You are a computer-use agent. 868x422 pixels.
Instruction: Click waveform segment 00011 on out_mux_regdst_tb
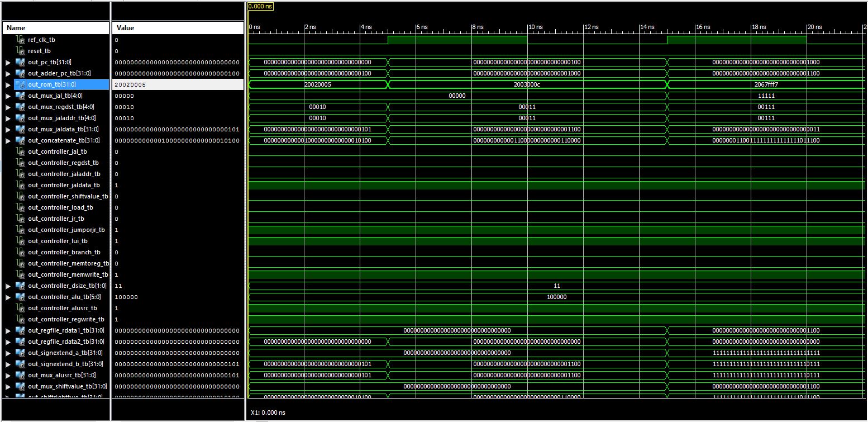point(527,107)
